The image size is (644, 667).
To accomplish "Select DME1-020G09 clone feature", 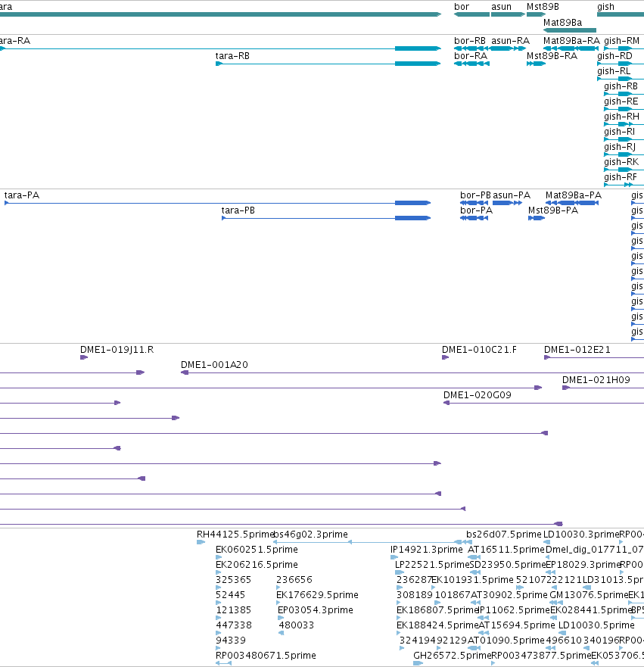I will [543, 403].
